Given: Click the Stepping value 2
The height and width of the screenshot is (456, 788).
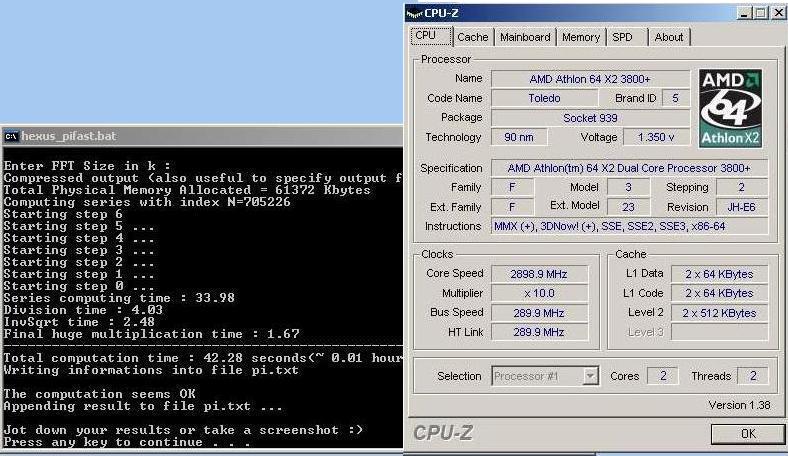Looking at the screenshot, I should click(741, 188).
